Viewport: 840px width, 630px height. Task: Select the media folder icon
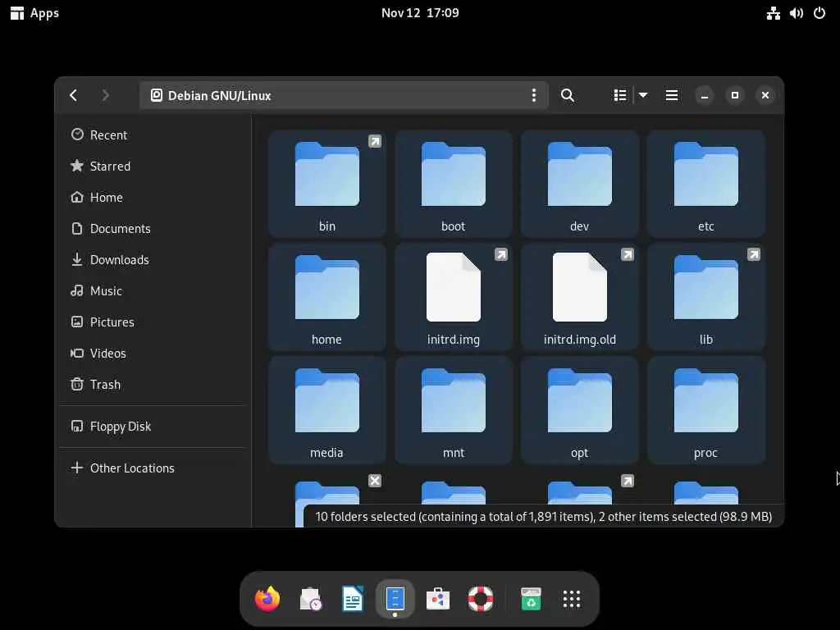click(x=326, y=400)
